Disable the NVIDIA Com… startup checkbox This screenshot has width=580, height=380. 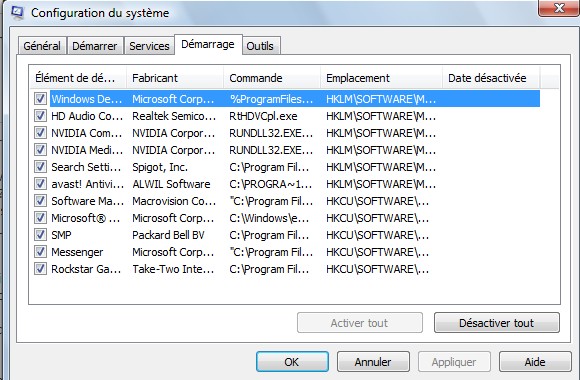(x=40, y=132)
